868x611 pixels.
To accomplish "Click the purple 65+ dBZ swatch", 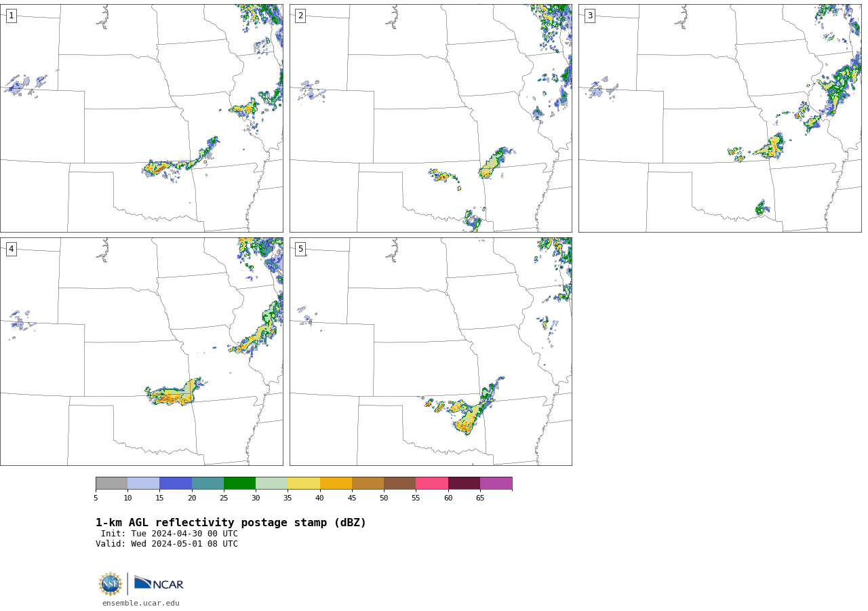I will (496, 483).
